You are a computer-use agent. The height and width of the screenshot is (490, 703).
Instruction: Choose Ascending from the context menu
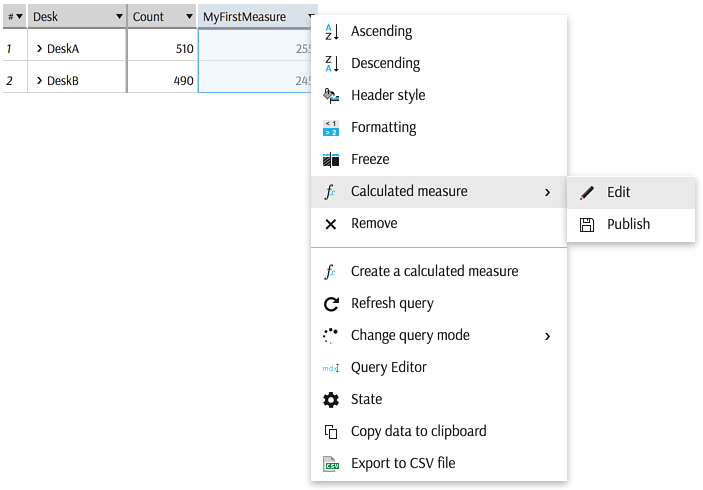point(439,31)
